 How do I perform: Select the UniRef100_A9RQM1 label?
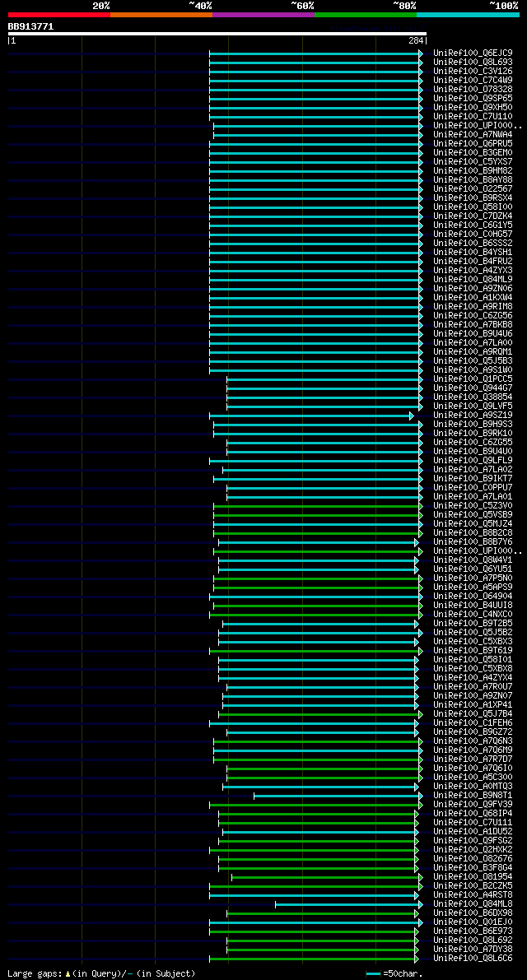point(473,352)
